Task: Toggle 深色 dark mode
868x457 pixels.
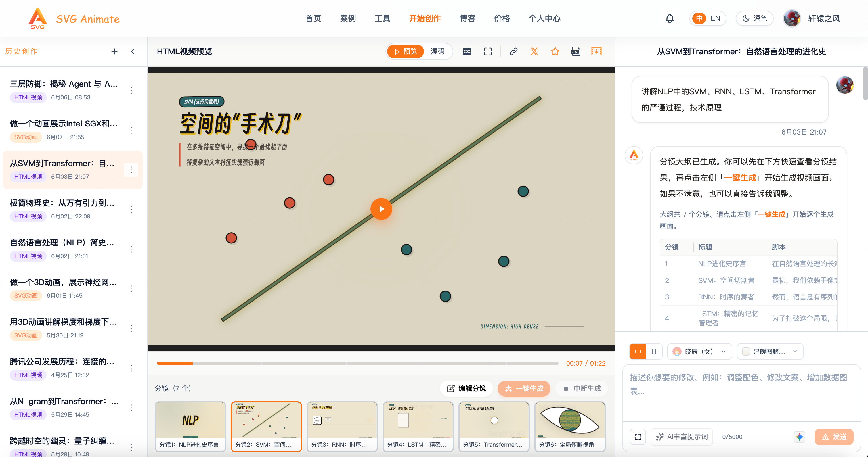Action: click(x=754, y=18)
